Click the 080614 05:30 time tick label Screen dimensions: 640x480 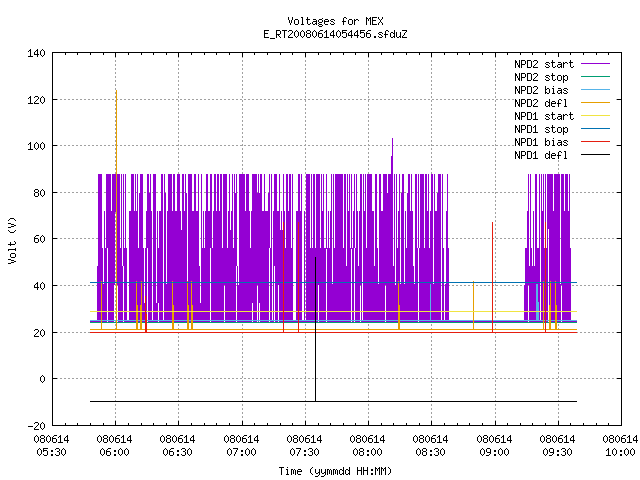[x=51, y=446]
